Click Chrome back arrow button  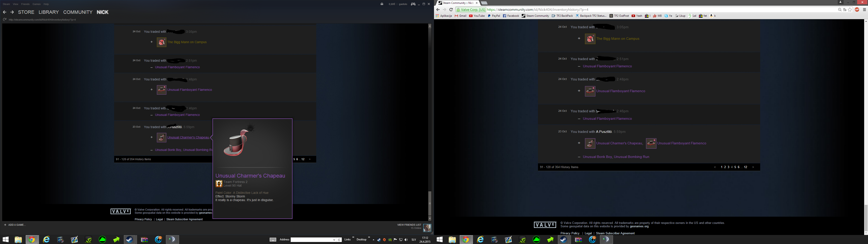(x=438, y=10)
